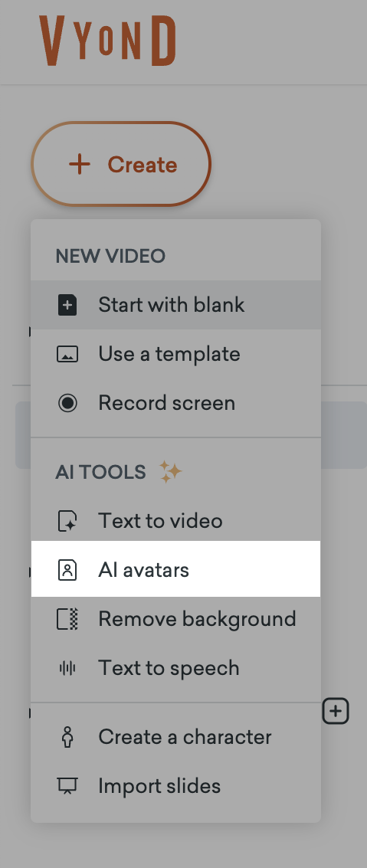Choose Start with blank menu entry
Image resolution: width=367 pixels, height=868 pixels.
(176, 305)
